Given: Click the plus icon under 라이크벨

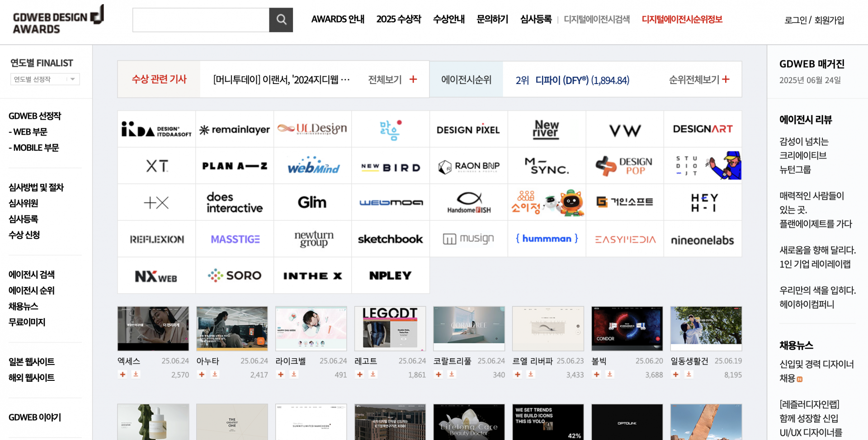Looking at the screenshot, I should point(281,374).
